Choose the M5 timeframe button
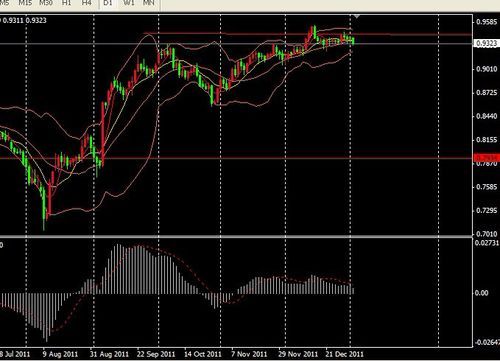 (5, 3)
